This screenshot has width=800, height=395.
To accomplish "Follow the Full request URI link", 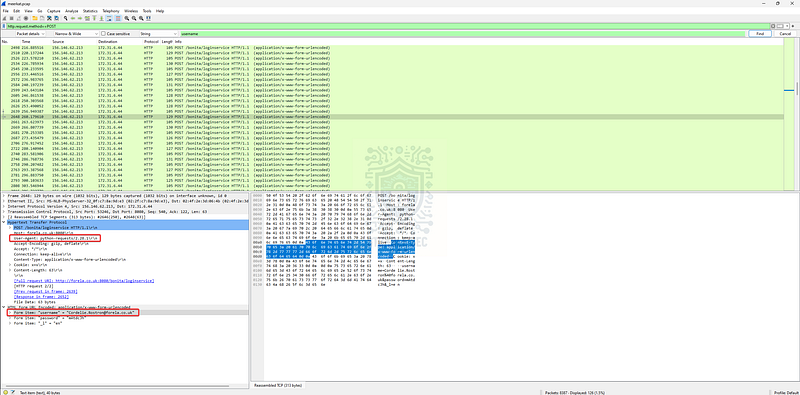I will [x=85, y=281].
